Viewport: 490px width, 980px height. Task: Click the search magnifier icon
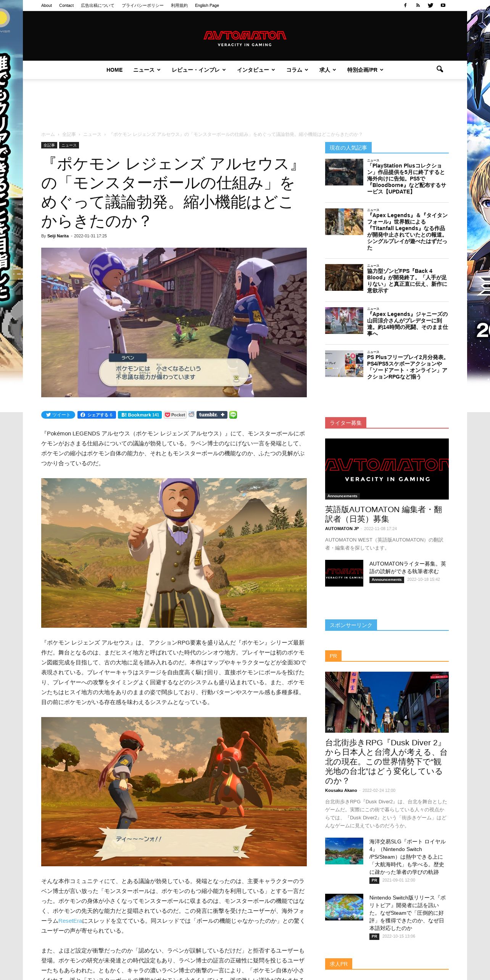click(x=440, y=69)
